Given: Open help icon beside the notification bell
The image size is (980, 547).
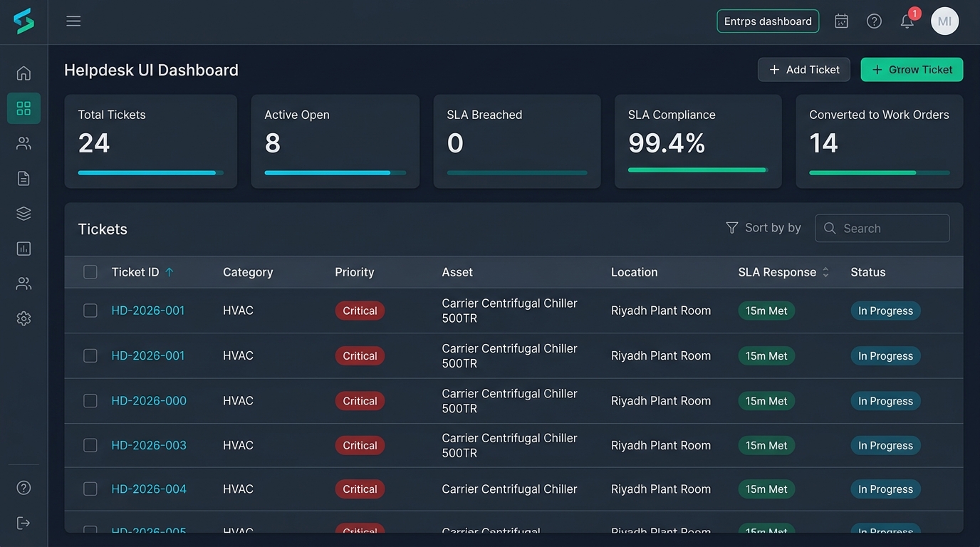Looking at the screenshot, I should tap(874, 21).
